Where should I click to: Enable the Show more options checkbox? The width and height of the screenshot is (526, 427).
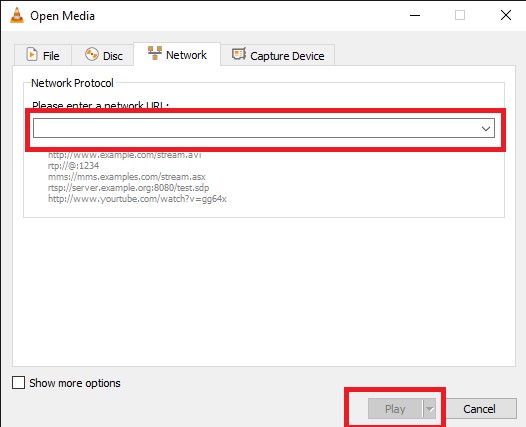click(x=18, y=382)
